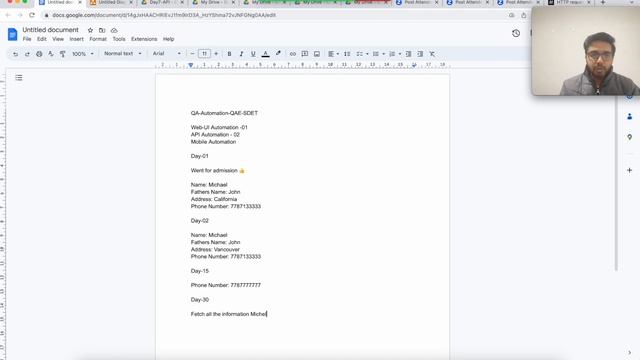This screenshot has height=360, width=640.
Task: Open the Tools menu
Action: click(119, 39)
